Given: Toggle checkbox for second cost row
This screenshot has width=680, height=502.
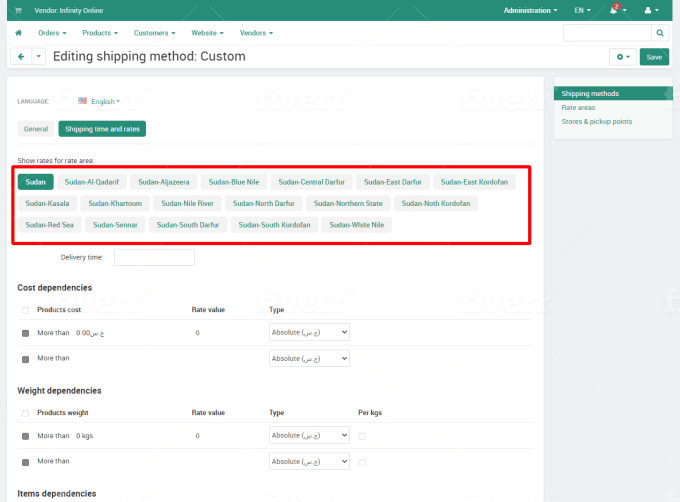Looking at the screenshot, I should (26, 359).
